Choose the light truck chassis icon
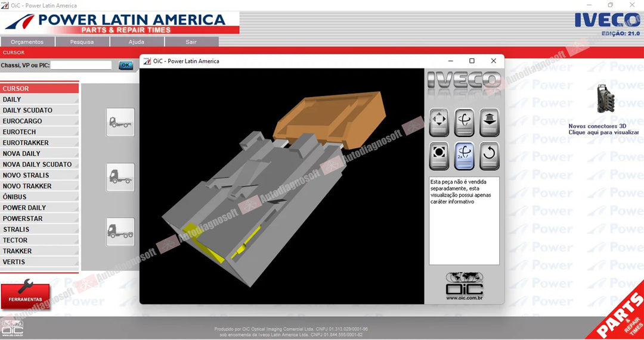This screenshot has height=340, width=644. click(x=120, y=122)
